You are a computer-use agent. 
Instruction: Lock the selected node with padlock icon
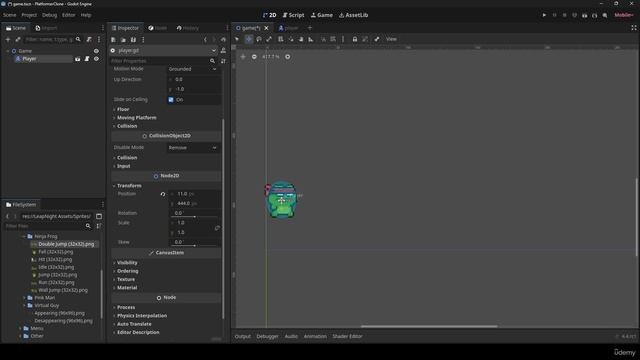click(355, 39)
